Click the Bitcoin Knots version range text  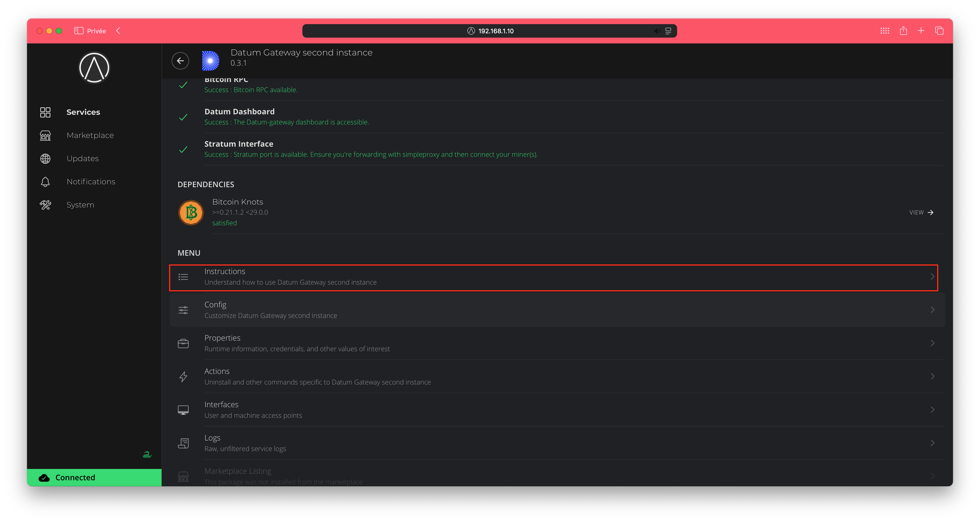coord(240,212)
